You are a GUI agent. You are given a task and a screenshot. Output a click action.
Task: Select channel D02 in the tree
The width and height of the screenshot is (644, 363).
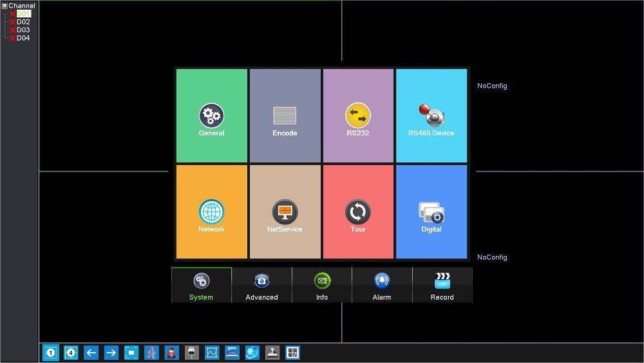tap(23, 22)
